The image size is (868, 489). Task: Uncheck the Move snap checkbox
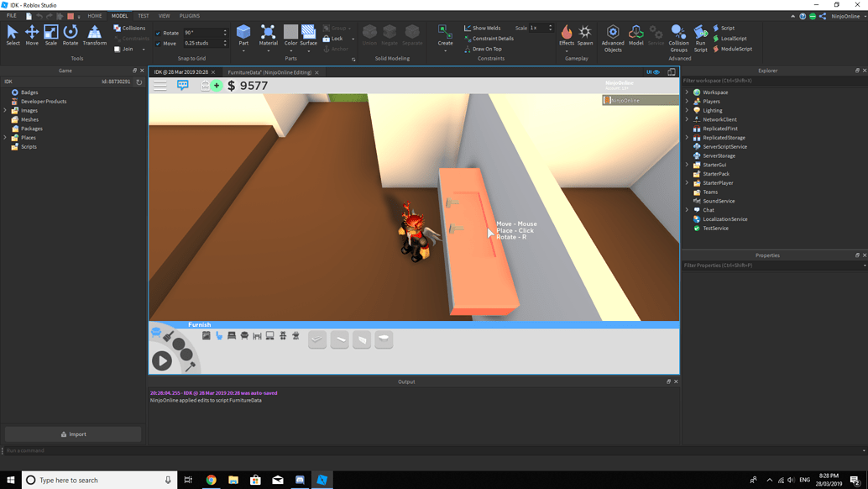click(159, 44)
